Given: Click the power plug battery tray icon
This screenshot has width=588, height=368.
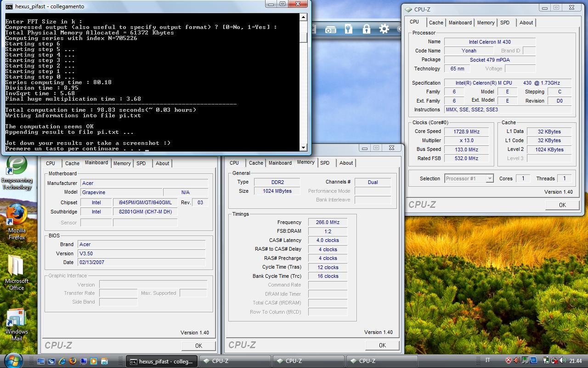Looking at the screenshot, I should pyautogui.click(x=546, y=361).
